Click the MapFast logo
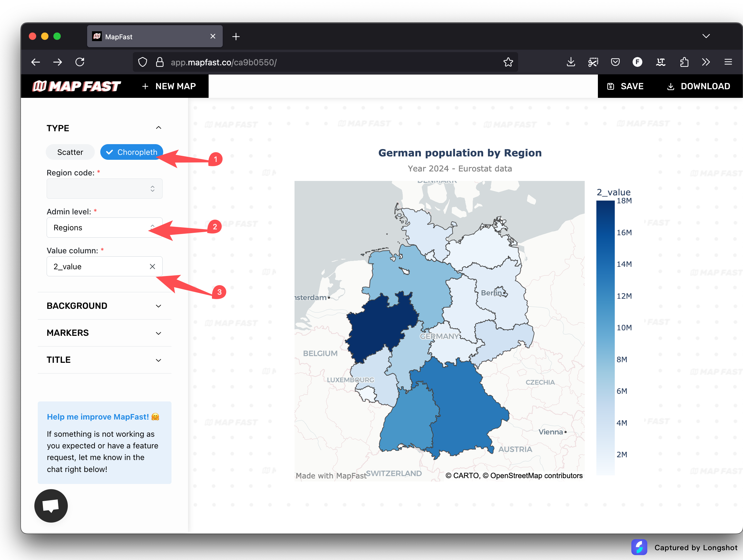 click(x=76, y=86)
